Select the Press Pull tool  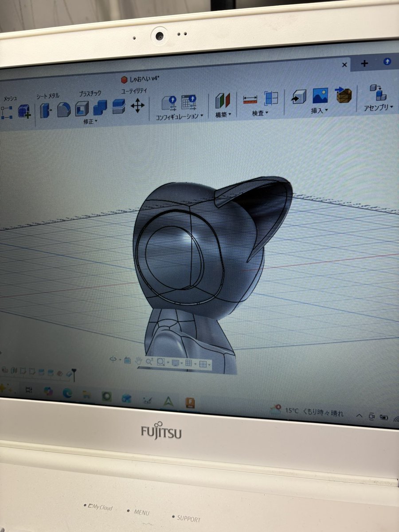(x=46, y=110)
